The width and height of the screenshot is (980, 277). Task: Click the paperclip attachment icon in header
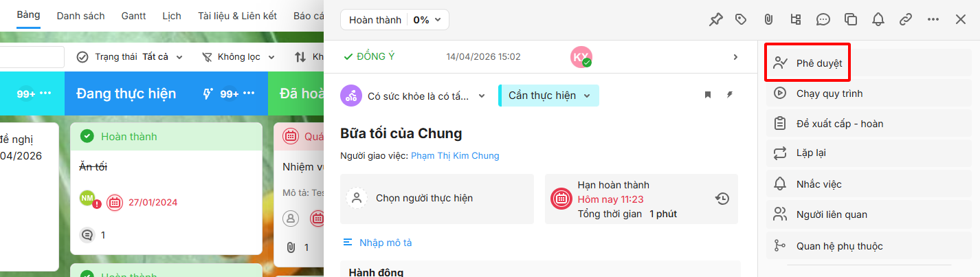[x=768, y=20]
